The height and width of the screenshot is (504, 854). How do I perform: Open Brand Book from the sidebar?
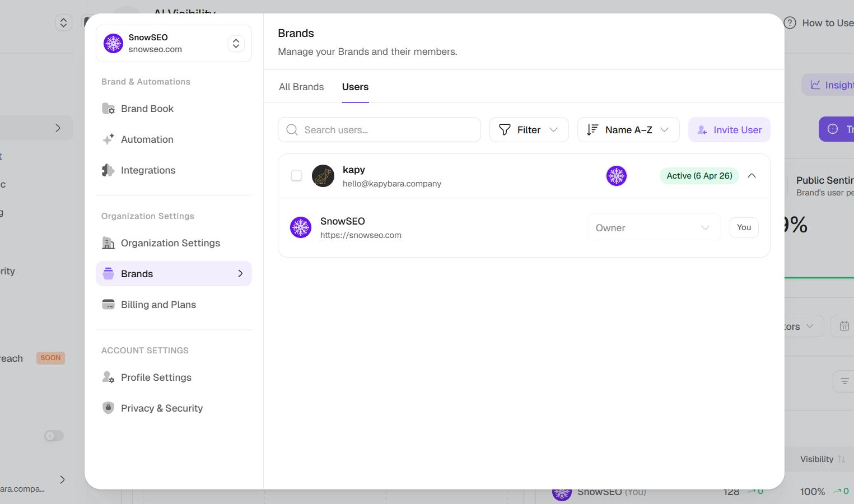click(x=147, y=108)
